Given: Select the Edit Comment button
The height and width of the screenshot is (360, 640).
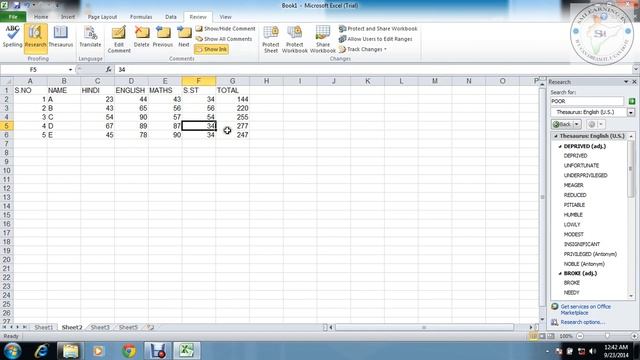Looking at the screenshot, I should pyautogui.click(x=119, y=39).
